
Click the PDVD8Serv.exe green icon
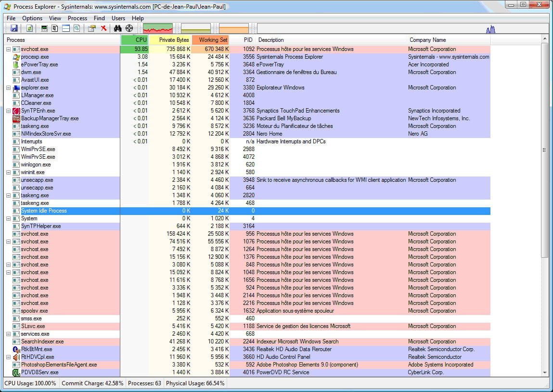[x=16, y=372]
